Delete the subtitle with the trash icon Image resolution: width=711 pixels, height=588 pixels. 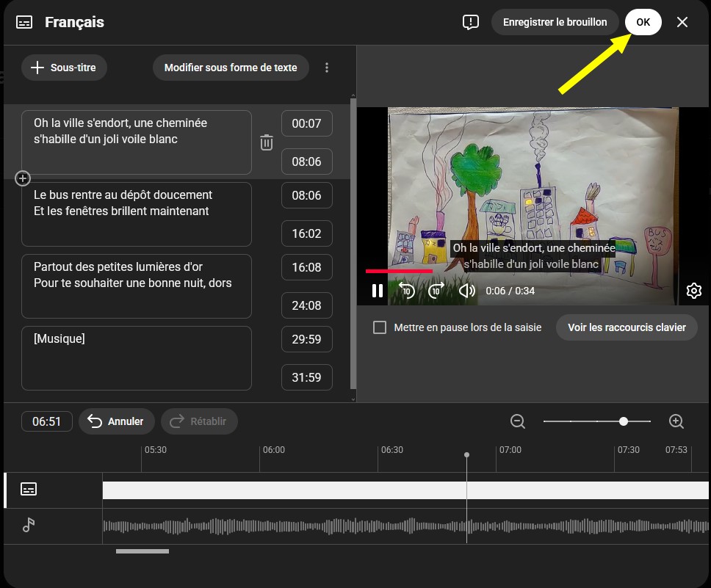267,142
